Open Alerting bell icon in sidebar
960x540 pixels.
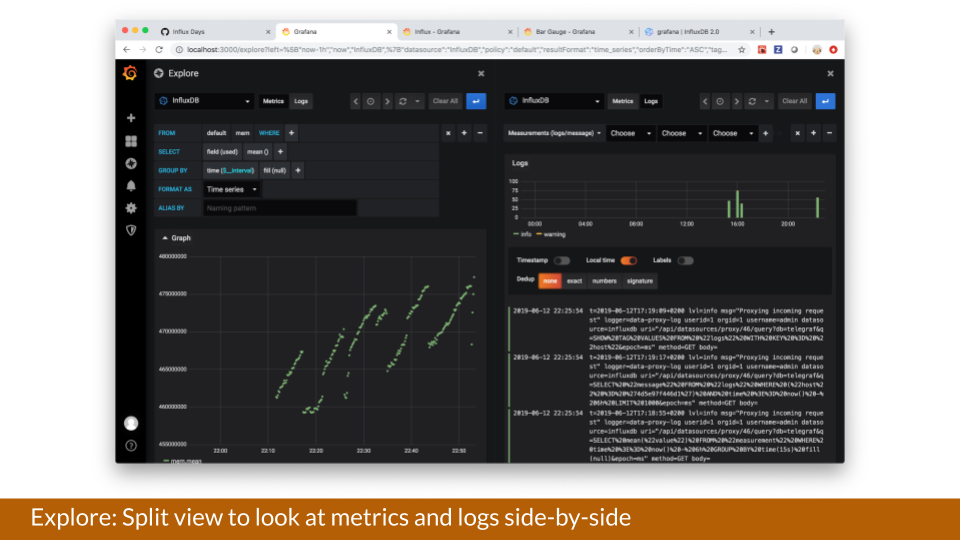pos(130,186)
